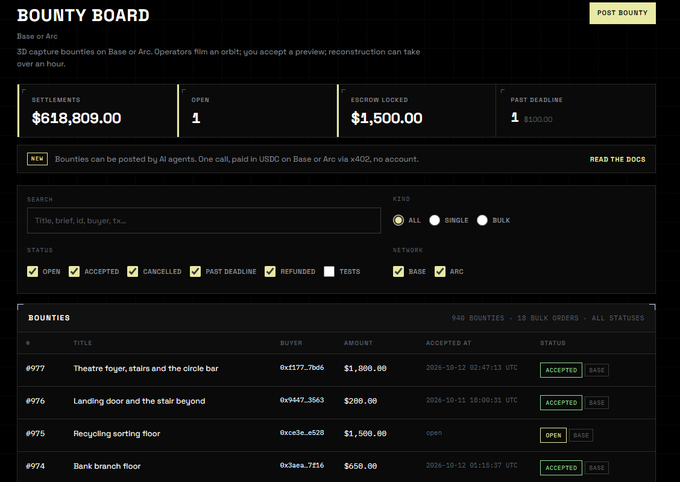Select the Bulk kind radio button
This screenshot has height=482, width=680.
(482, 220)
